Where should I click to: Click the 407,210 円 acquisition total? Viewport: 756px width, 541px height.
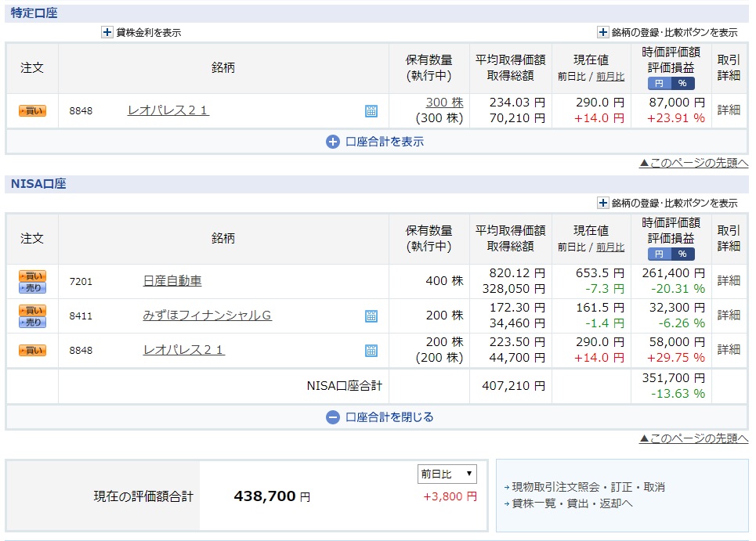click(513, 386)
